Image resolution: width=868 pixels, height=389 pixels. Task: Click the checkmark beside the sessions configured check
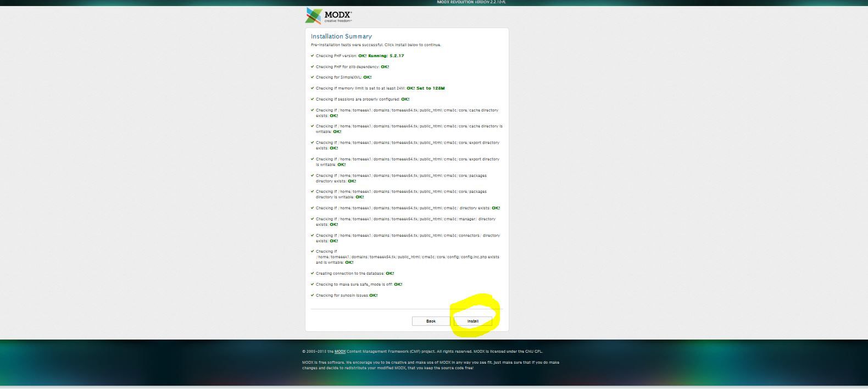(313, 99)
